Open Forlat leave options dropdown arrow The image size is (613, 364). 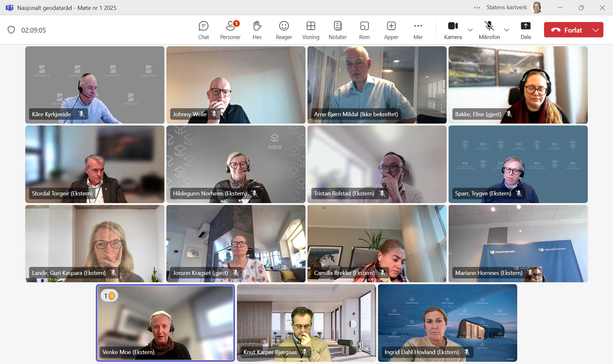point(595,30)
